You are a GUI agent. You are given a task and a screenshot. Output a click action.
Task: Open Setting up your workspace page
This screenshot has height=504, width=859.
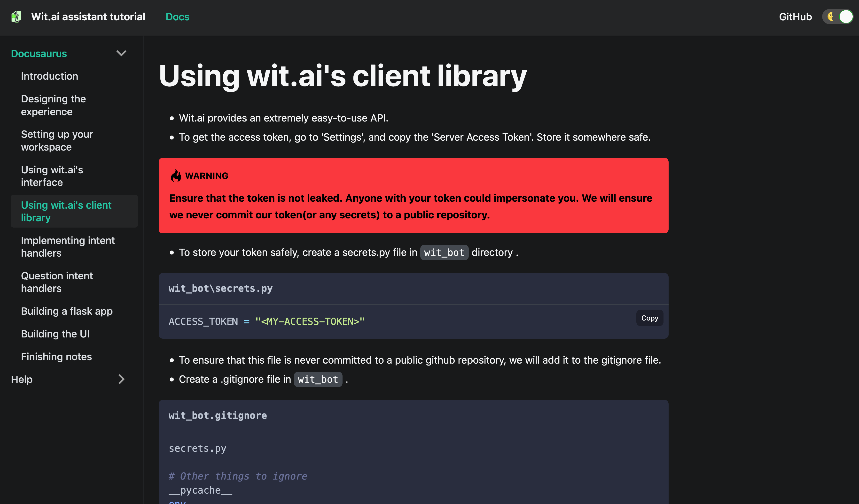[x=57, y=140]
